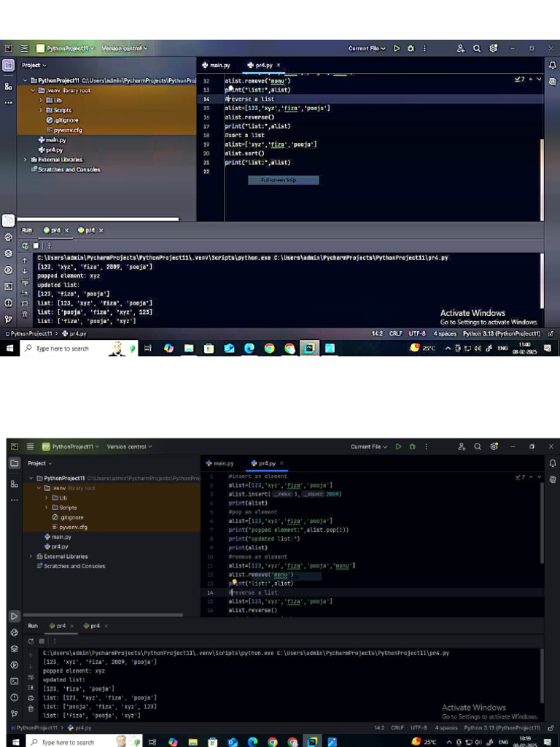Open Structure tool window in upper PyCharm window

[9, 86]
